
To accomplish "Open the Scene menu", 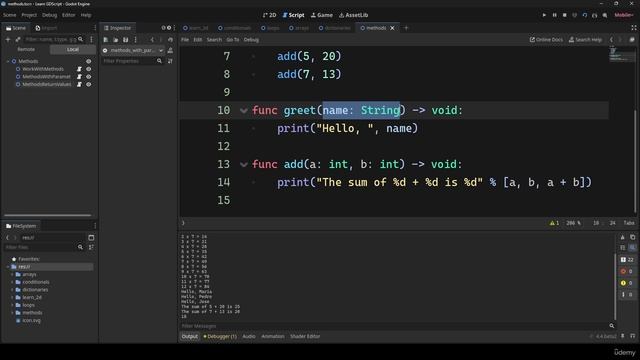I will [10, 15].
